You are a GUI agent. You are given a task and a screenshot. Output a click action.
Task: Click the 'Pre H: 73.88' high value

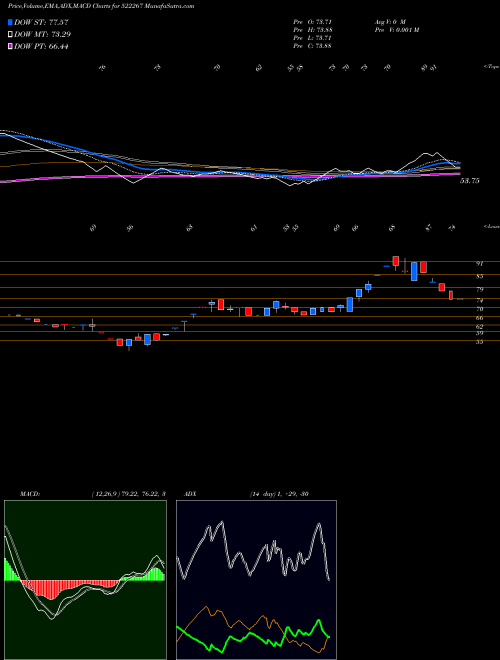[x=313, y=30]
